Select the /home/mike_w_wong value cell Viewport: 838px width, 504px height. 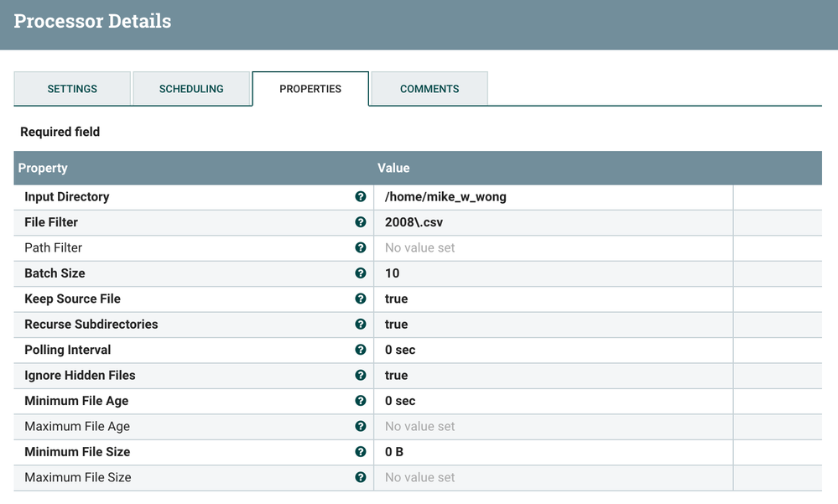tap(553, 197)
